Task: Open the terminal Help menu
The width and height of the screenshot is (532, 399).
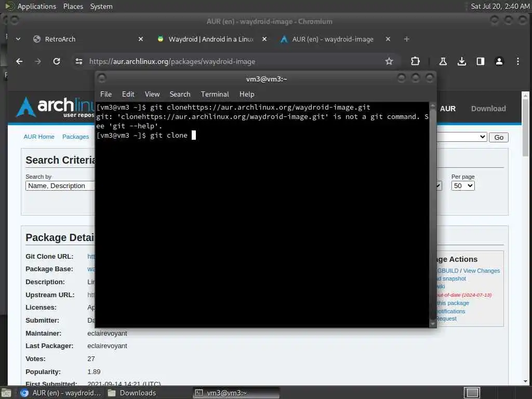Action: coord(247,95)
